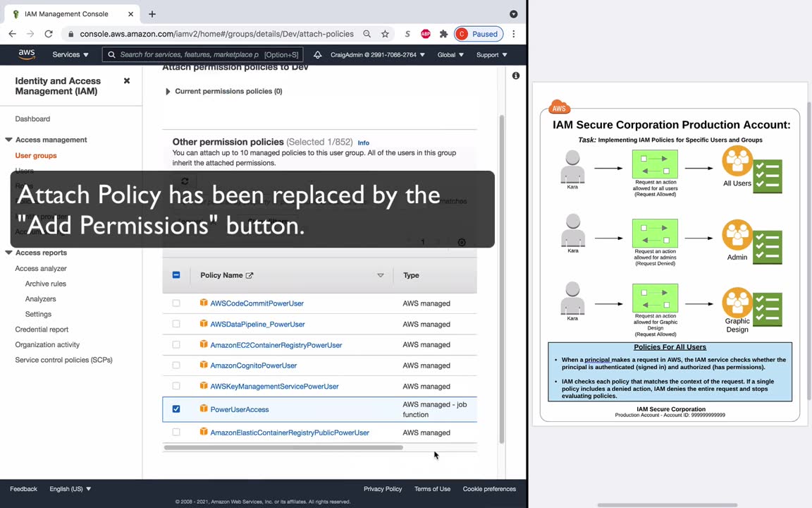Viewport: 812px width, 508px height.
Task: Check AmazonElasticContainerRegistryPublicPowerUser checkbox
Action: pyautogui.click(x=176, y=432)
